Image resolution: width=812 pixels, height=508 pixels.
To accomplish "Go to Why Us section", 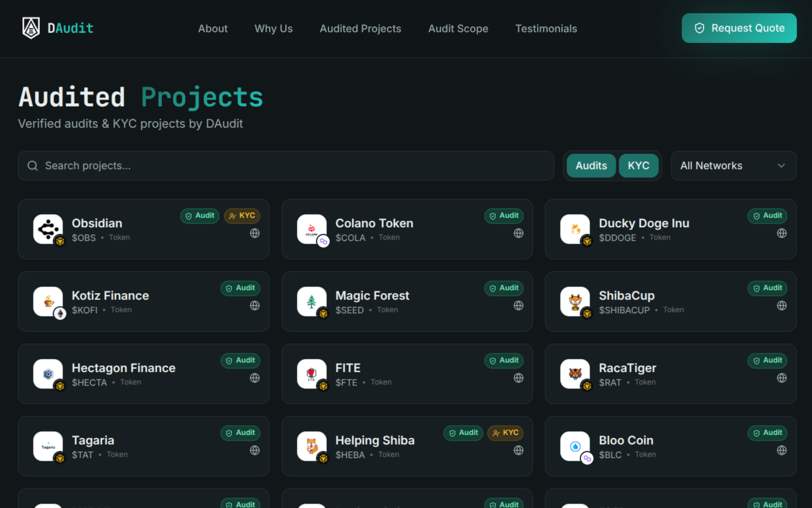I will pyautogui.click(x=274, y=28).
